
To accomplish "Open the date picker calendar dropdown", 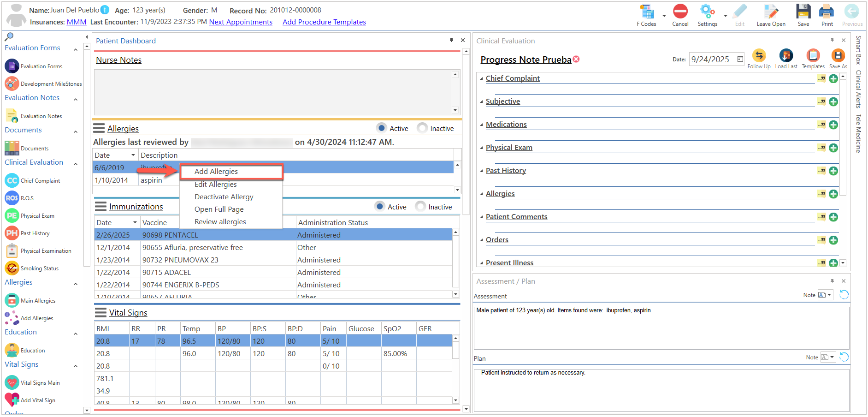I will click(x=740, y=59).
